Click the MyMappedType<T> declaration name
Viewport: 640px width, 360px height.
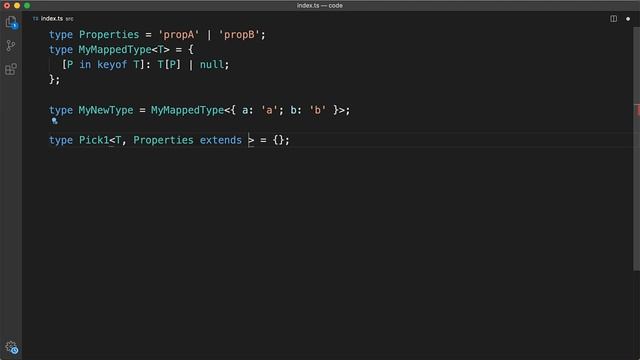[124, 50]
